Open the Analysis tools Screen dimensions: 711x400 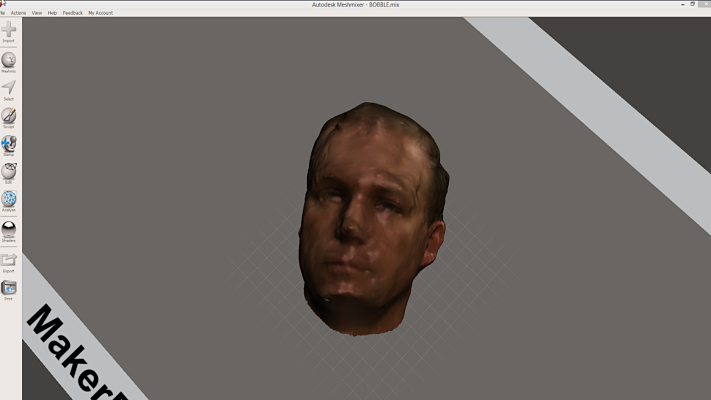point(9,201)
